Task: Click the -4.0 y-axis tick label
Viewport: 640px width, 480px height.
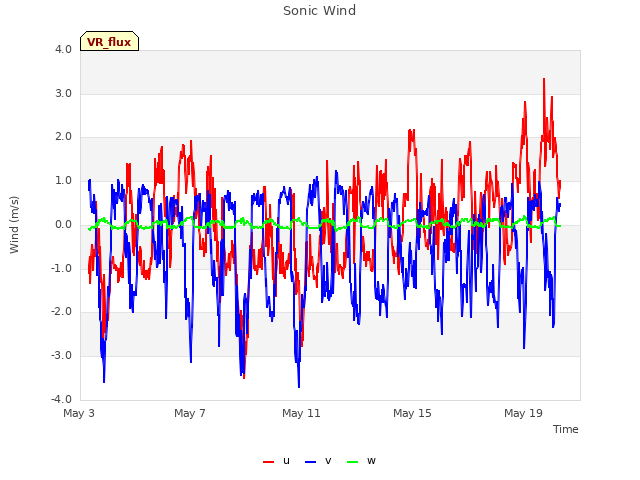Action: 61,399
